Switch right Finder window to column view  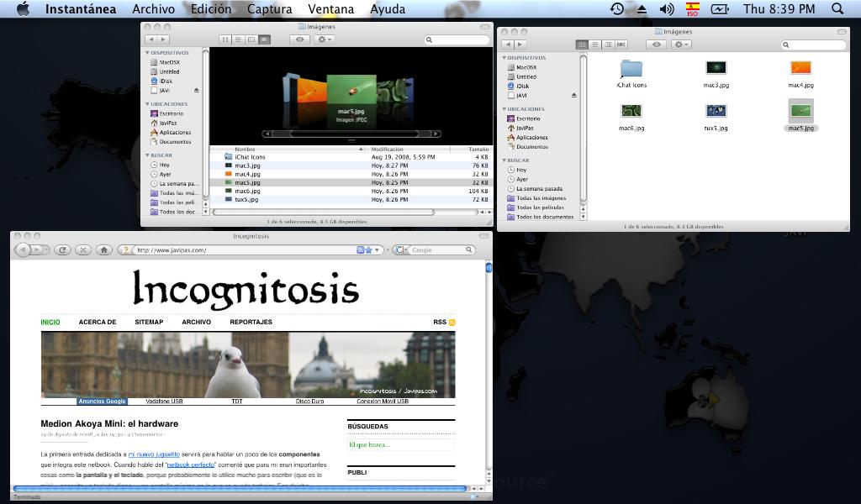(608, 45)
